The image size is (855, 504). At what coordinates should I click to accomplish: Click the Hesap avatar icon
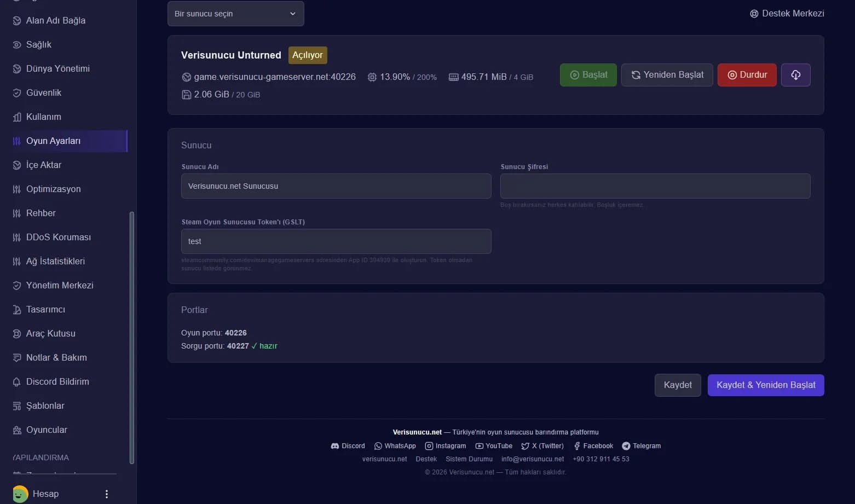[20, 494]
